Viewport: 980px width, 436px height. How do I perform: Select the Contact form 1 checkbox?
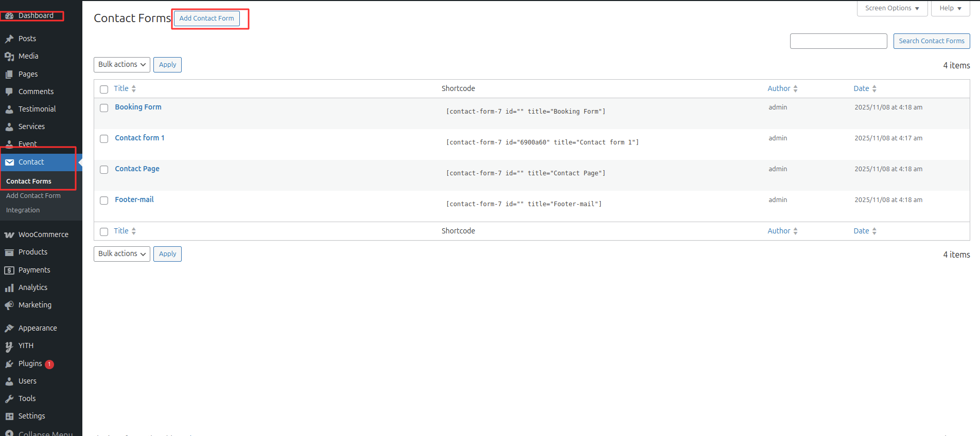104,139
